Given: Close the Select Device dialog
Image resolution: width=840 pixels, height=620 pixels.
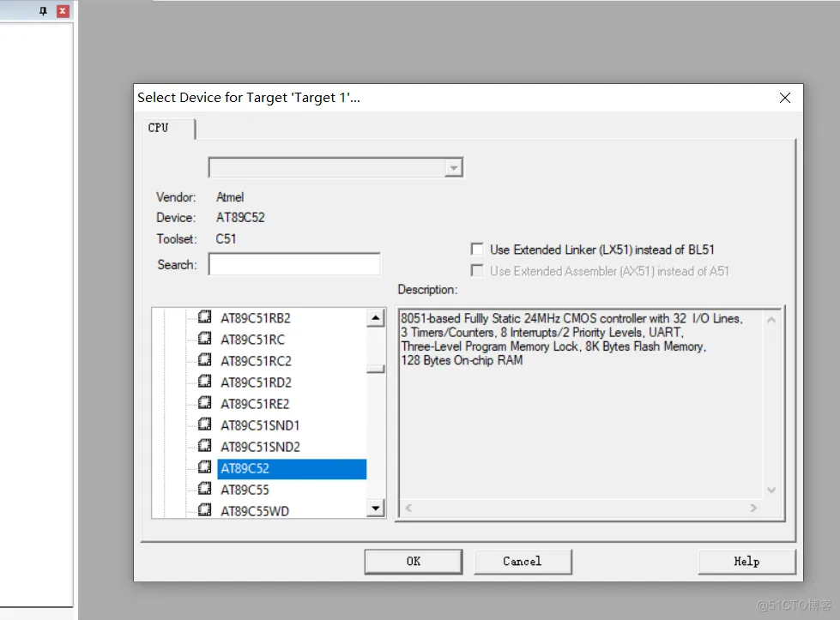Looking at the screenshot, I should [x=785, y=98].
